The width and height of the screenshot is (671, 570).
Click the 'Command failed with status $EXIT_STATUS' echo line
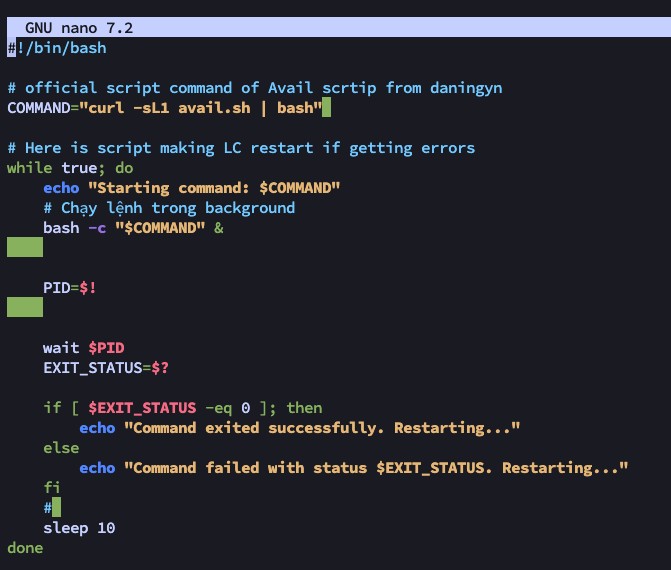tap(354, 468)
